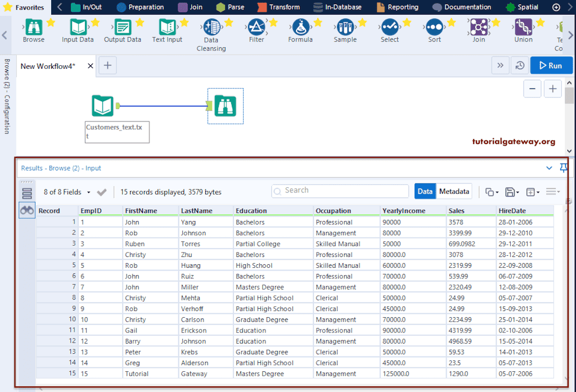Select the Filter tool
Viewport: 576px width, 392px height.
click(x=256, y=28)
